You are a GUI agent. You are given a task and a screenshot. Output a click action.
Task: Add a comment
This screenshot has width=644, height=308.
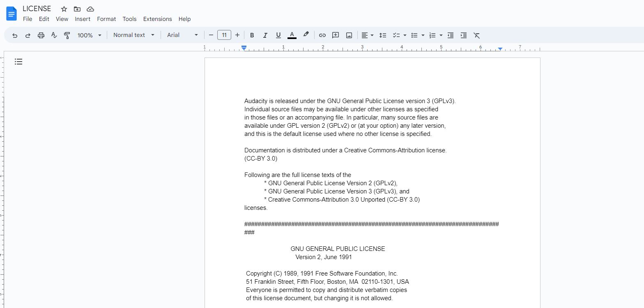[336, 35]
